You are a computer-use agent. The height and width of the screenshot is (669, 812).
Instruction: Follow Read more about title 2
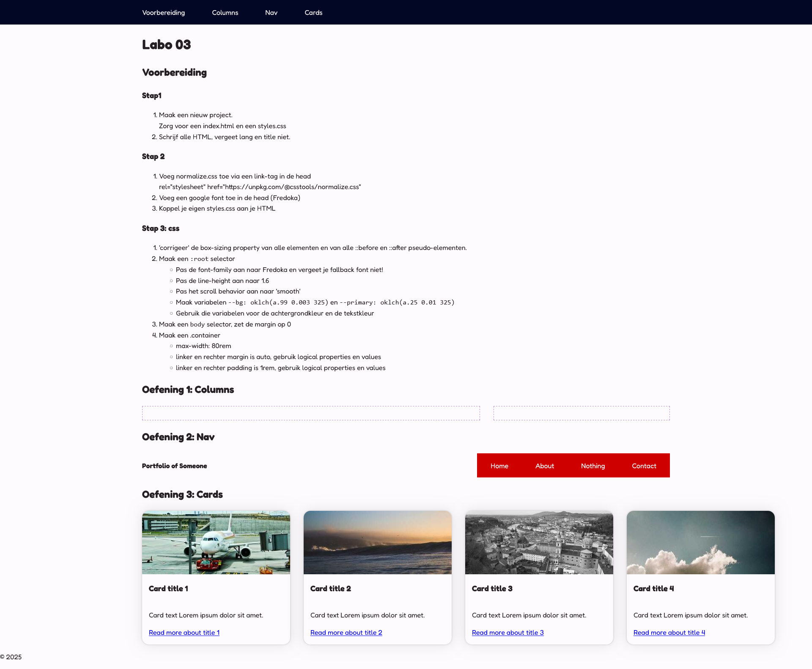[346, 633]
